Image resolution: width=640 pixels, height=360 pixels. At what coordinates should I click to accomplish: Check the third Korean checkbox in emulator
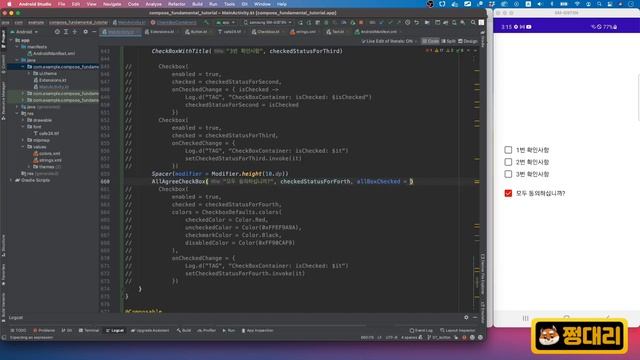coord(508,174)
